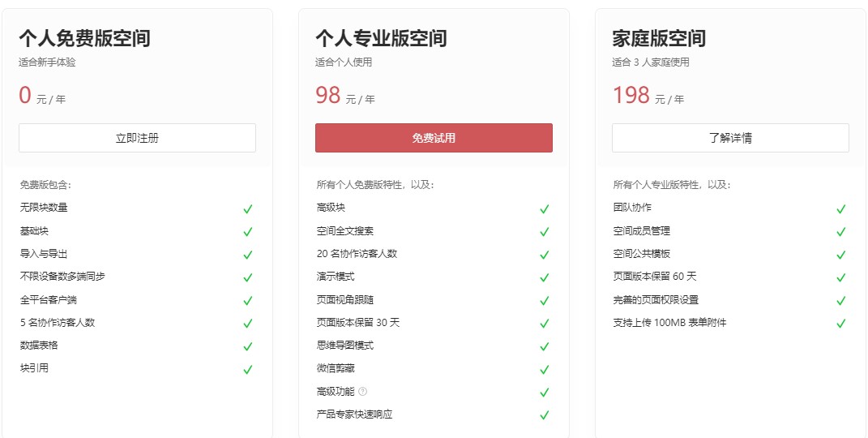Open 了解详情 for the family plan
The height and width of the screenshot is (438, 868).
(x=730, y=138)
